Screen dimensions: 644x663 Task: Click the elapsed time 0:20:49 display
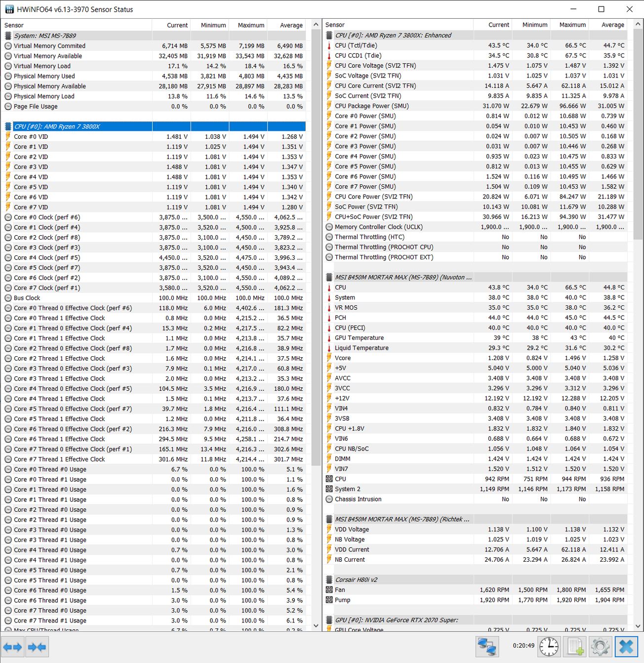(x=523, y=645)
